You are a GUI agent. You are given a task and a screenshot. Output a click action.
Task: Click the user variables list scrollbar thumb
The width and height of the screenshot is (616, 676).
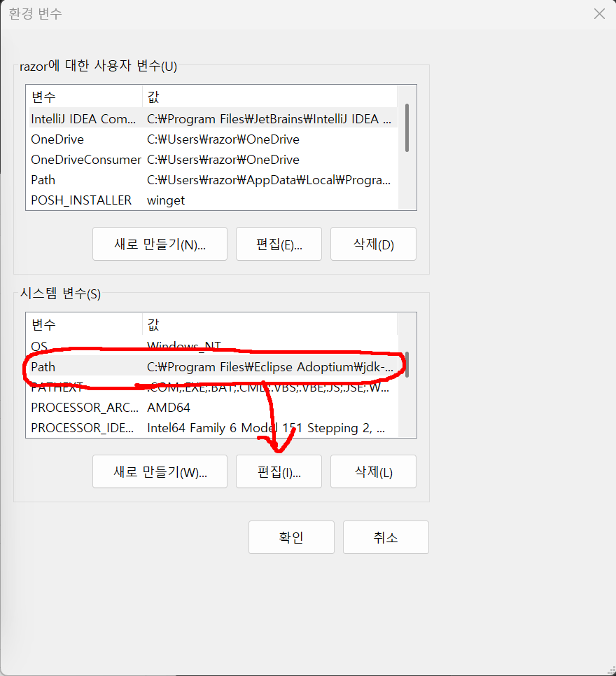pyautogui.click(x=407, y=127)
